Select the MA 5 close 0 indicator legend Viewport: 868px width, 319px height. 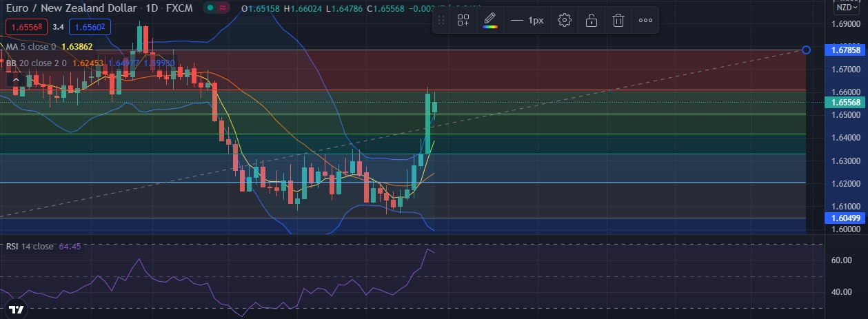pyautogui.click(x=32, y=47)
